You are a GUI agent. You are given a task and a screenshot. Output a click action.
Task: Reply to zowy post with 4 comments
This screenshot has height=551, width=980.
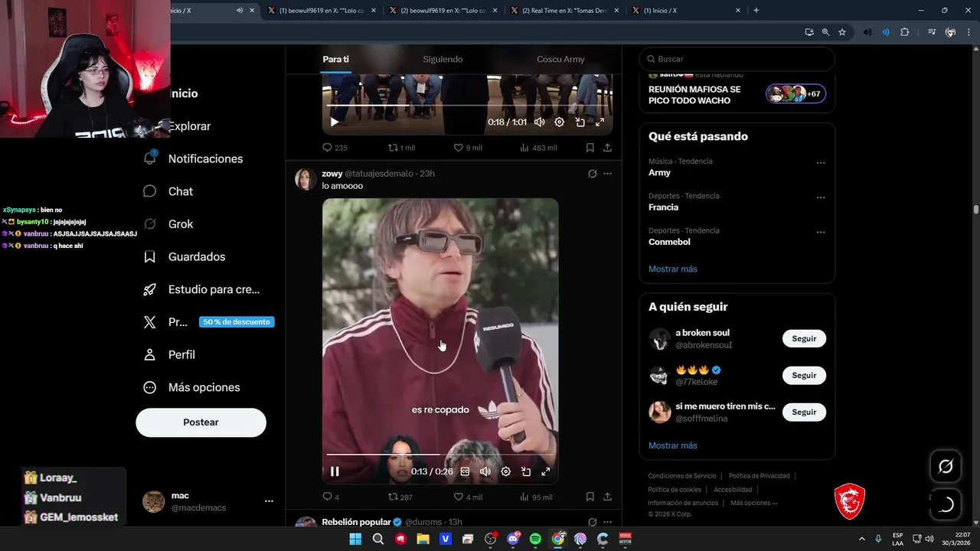(x=331, y=497)
